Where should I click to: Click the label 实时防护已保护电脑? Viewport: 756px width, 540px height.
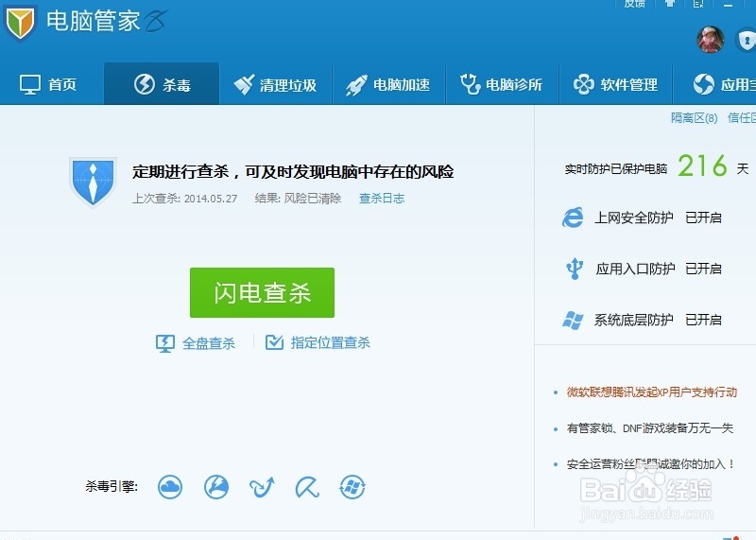pos(616,169)
